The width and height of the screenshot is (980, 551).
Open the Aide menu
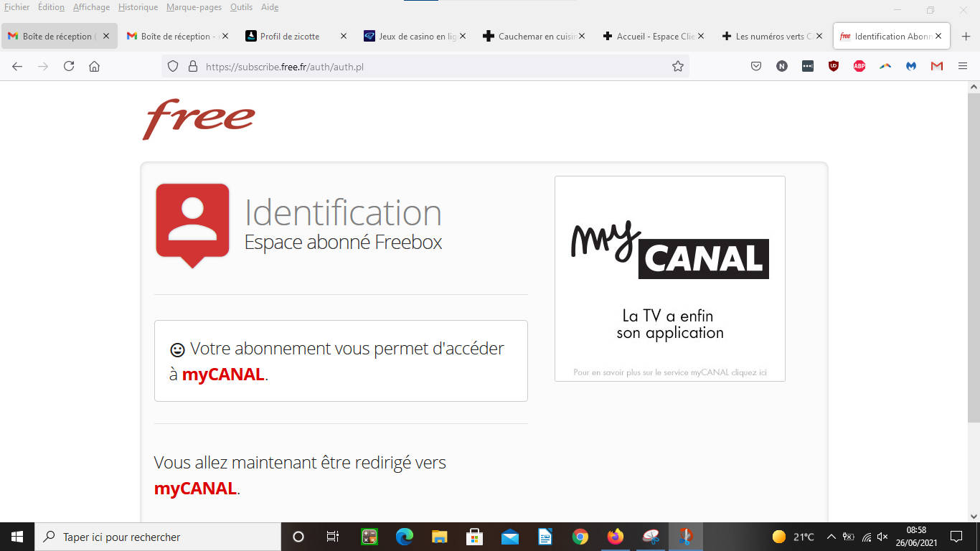click(x=270, y=7)
